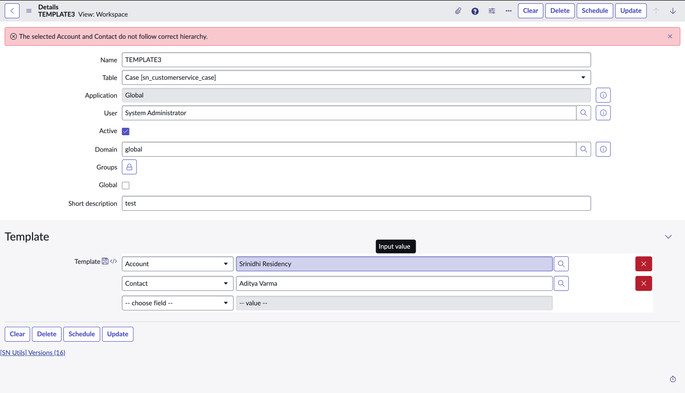Remove the Account template row
685x393 pixels.
tap(643, 264)
